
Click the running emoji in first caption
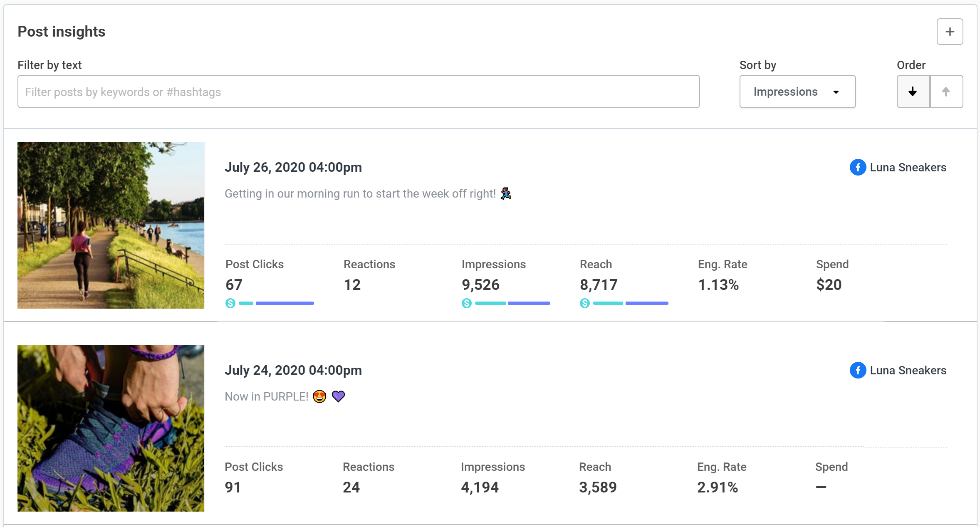tap(506, 193)
